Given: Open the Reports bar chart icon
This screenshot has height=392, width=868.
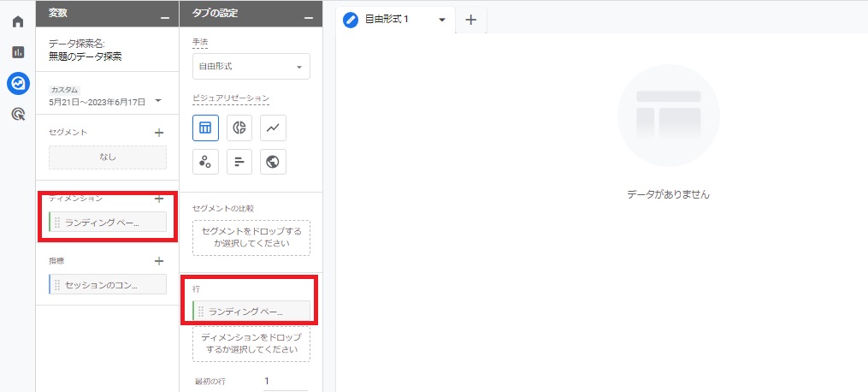Looking at the screenshot, I should (x=18, y=52).
